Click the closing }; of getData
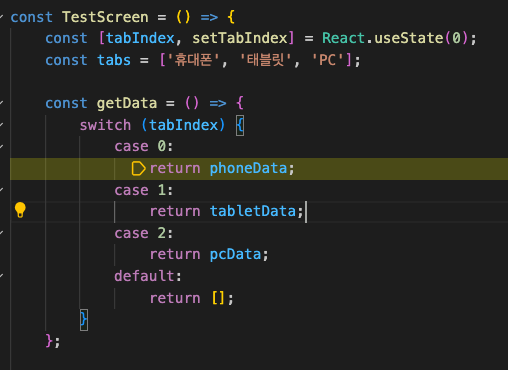Image resolution: width=508 pixels, height=370 pixels. (x=53, y=341)
